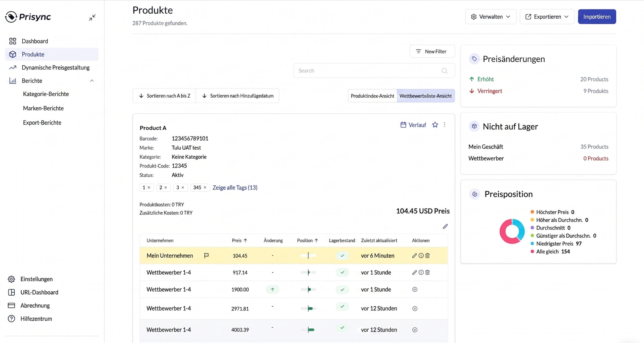Click Zeige alle Tags (13)

tap(235, 188)
